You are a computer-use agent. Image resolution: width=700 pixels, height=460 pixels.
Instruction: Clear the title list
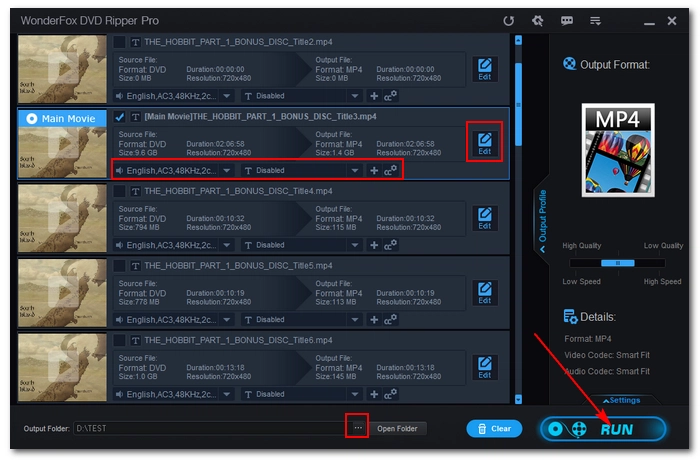tap(494, 429)
